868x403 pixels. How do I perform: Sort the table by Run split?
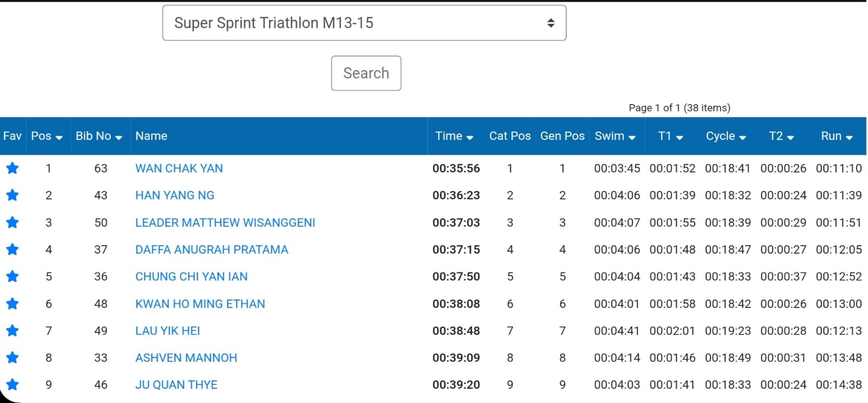(x=837, y=136)
